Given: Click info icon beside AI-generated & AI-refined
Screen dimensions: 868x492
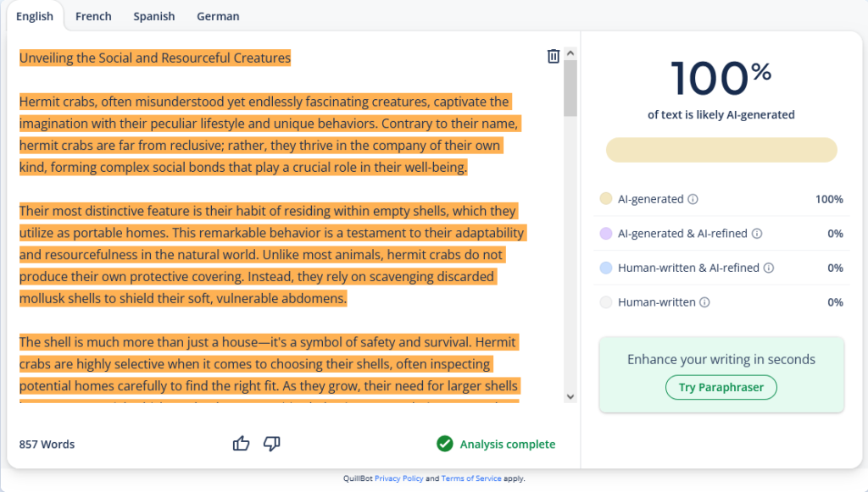Looking at the screenshot, I should coord(757,234).
